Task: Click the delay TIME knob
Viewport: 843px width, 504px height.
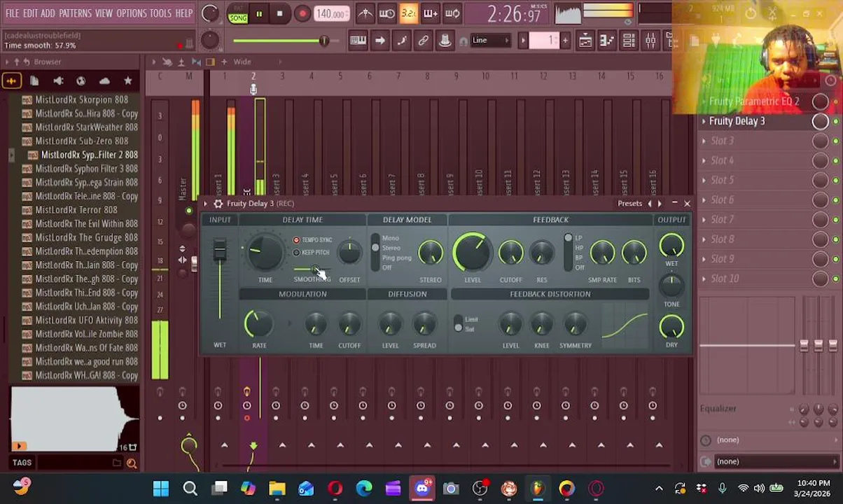Action: (265, 253)
